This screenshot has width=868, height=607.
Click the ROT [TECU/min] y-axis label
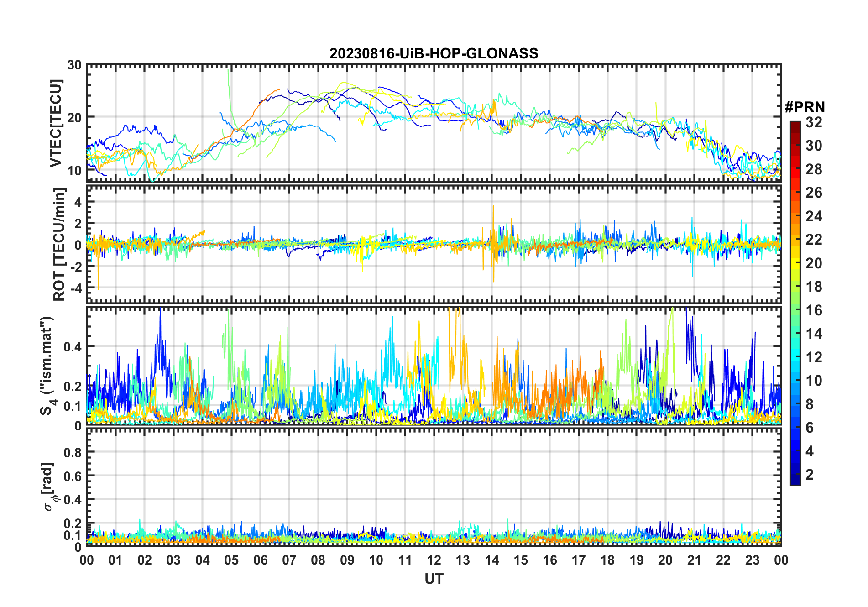(59, 244)
